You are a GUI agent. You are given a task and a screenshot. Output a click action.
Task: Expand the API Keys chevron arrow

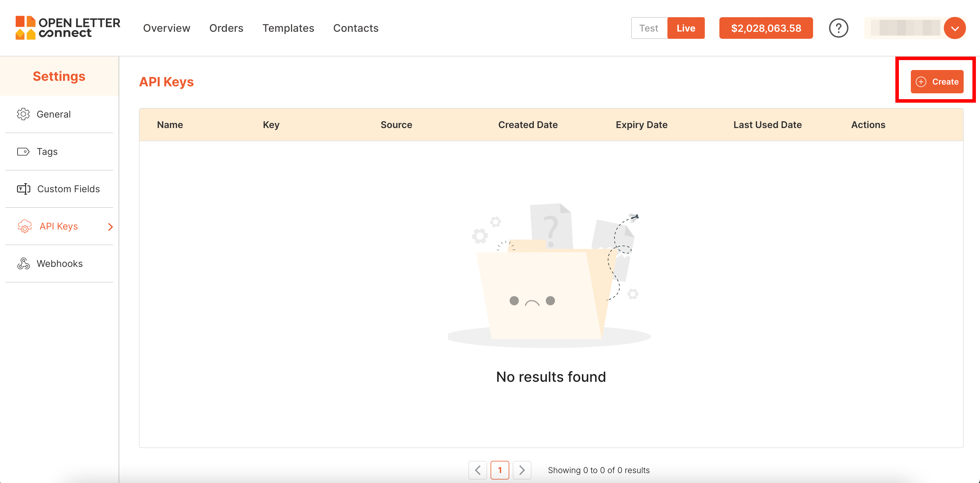pyautogui.click(x=110, y=227)
